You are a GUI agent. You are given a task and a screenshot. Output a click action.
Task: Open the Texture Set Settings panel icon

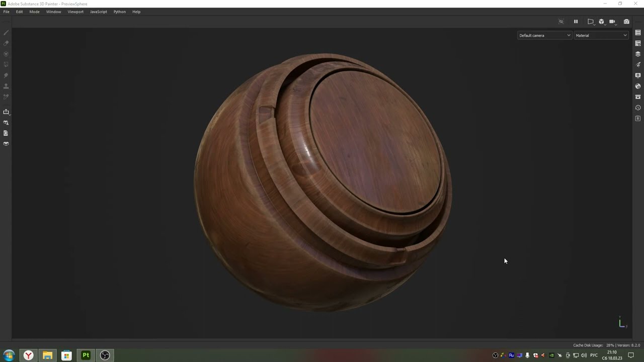pyautogui.click(x=638, y=43)
